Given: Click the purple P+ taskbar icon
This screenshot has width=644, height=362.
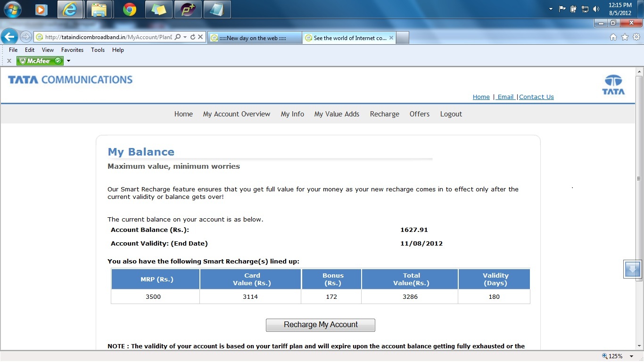Looking at the screenshot, I should 188,9.
